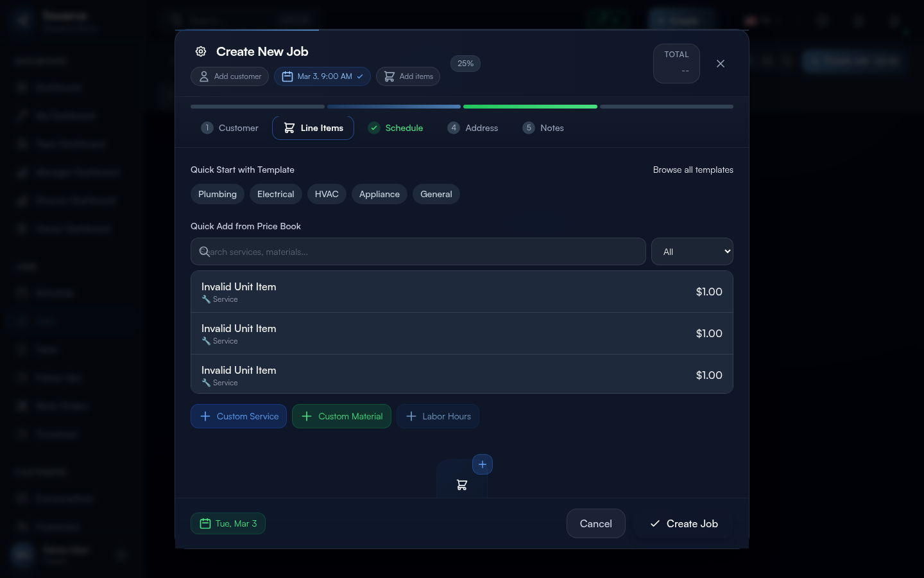Viewport: 924px width, 578px height.
Task: Click the Add customer chip
Action: 230,76
